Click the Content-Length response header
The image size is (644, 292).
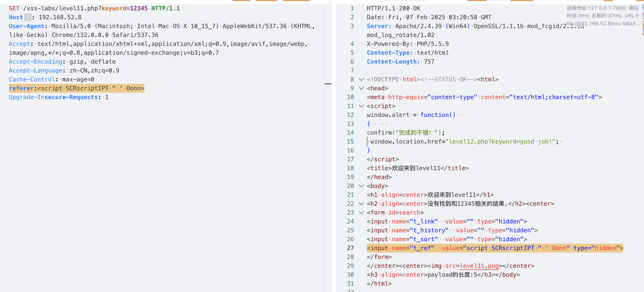point(393,61)
